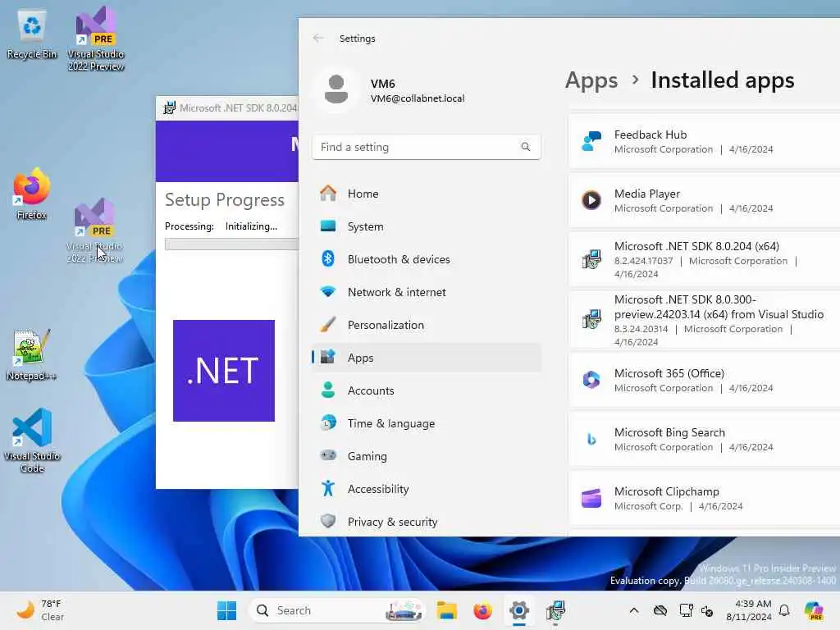The image size is (840, 630).
Task: Open Copilot preview in the taskbar
Action: (814, 610)
